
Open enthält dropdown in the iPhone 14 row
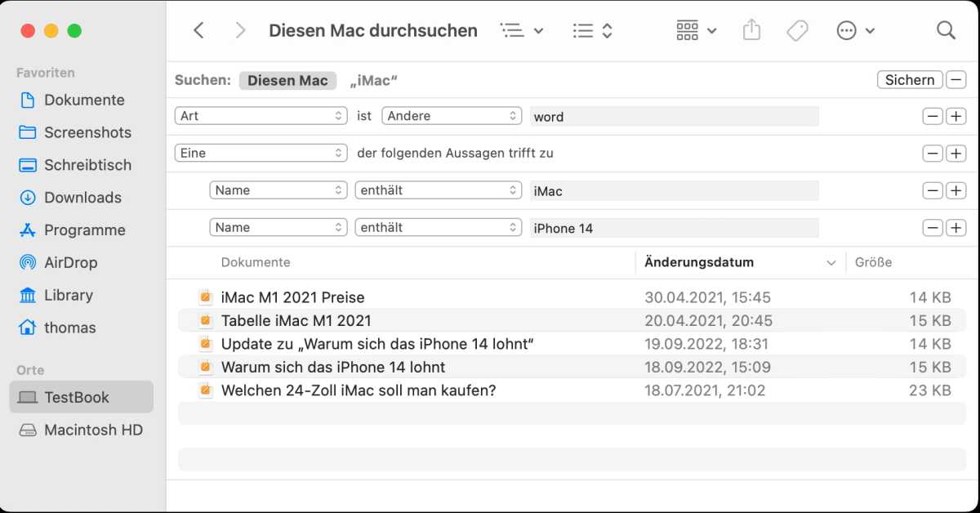[438, 228]
